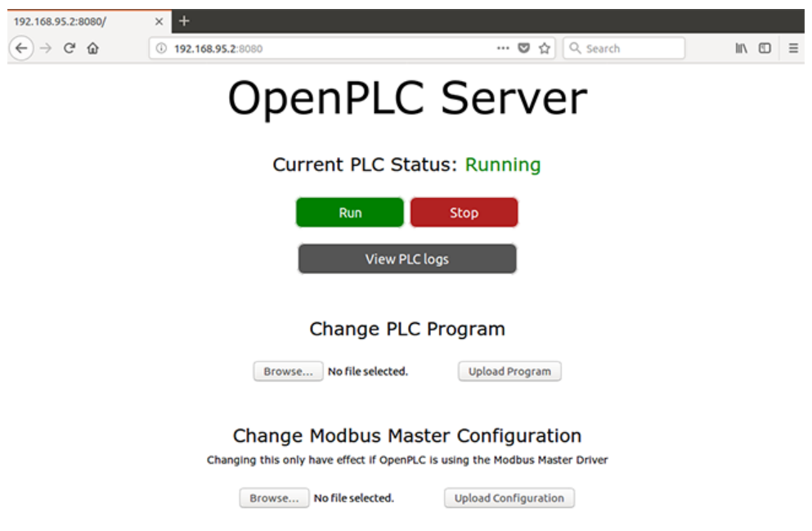Screen dimensions: 812x531
Task: Focus the browser Search field
Action: (x=624, y=48)
